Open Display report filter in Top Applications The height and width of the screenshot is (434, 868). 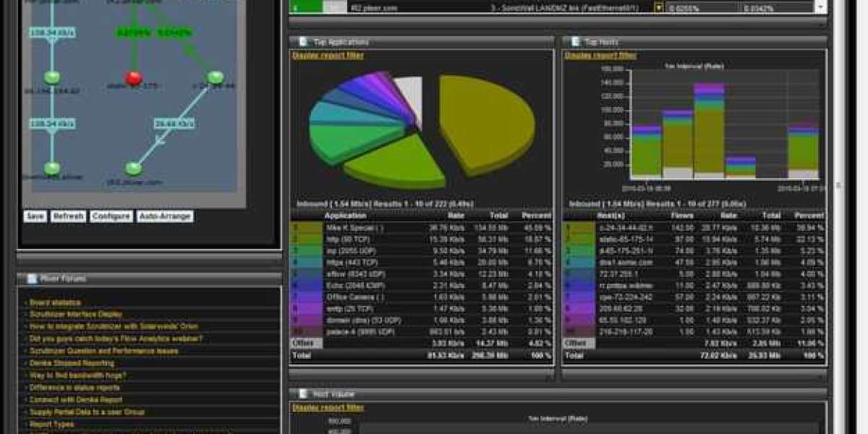coord(328,54)
